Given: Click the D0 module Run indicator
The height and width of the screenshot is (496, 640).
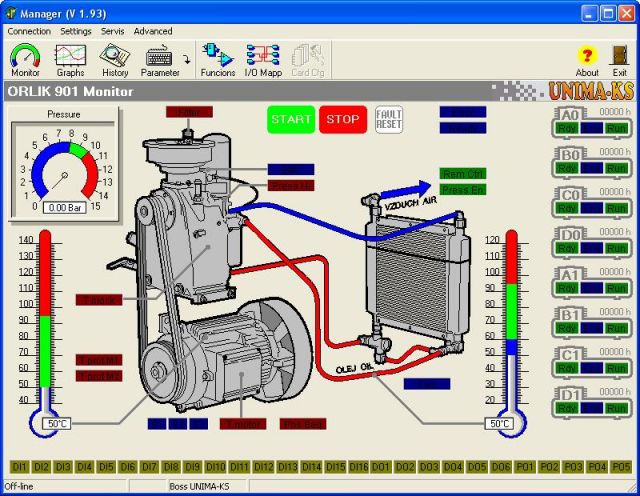Looking at the screenshot, I should click(x=616, y=249).
